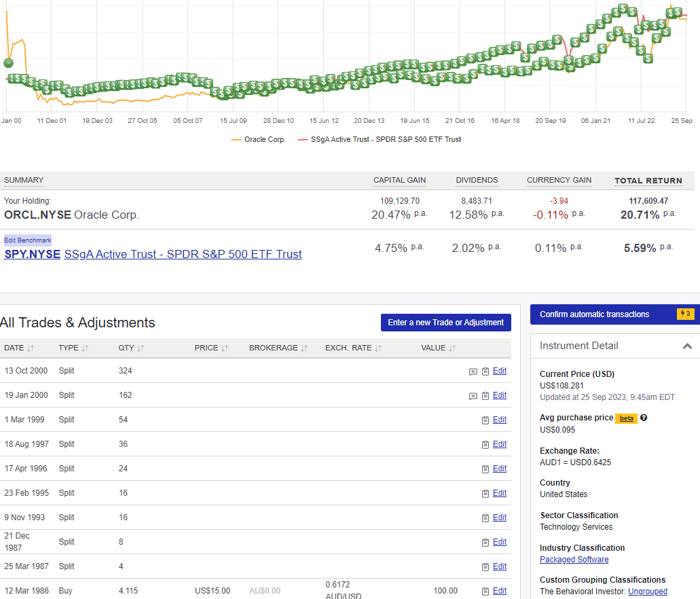The width and height of the screenshot is (700, 599).
Task: Click the Edit Benchmark label
Action: coord(27,240)
